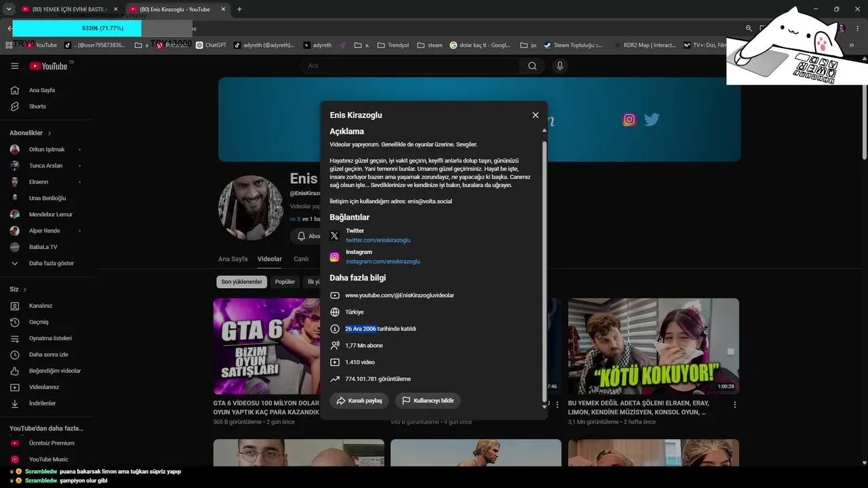Open the channel's Ana Sayfa tab
Image resolution: width=868 pixels, height=488 pixels.
click(233, 259)
